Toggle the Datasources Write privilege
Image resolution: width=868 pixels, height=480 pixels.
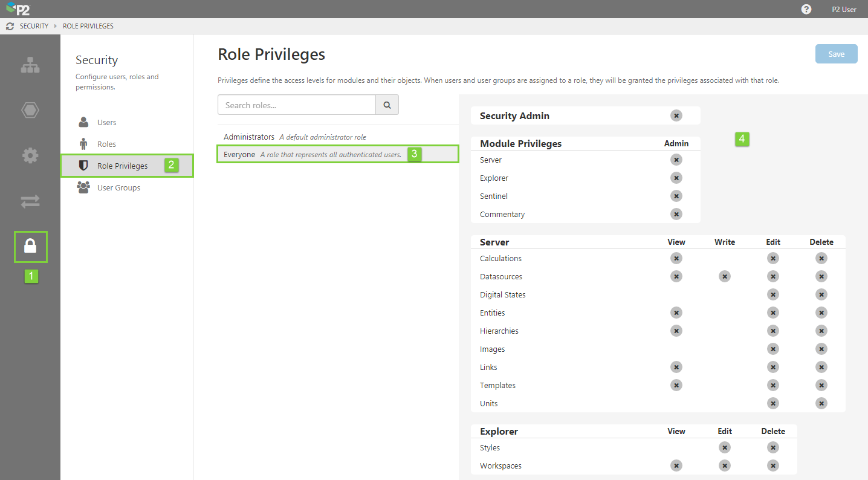[725, 276]
